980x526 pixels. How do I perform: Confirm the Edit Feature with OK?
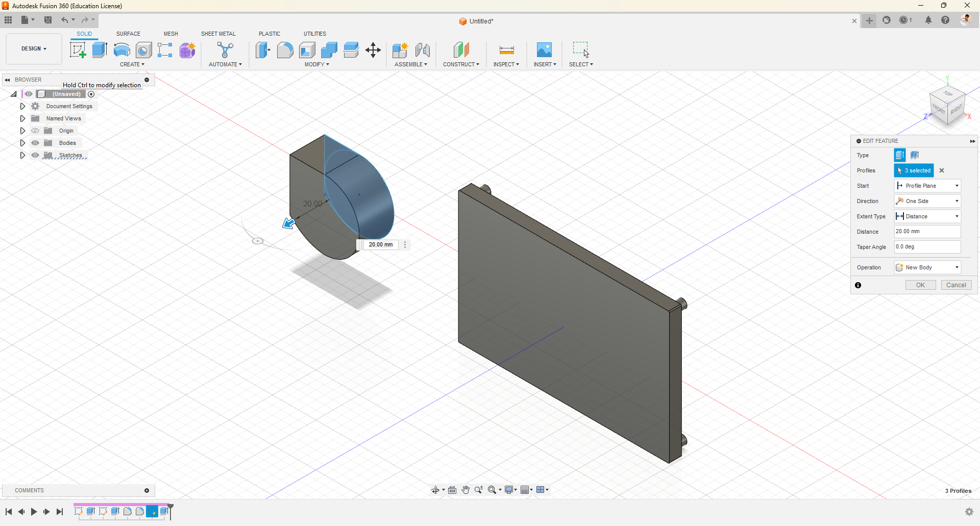[x=920, y=285]
